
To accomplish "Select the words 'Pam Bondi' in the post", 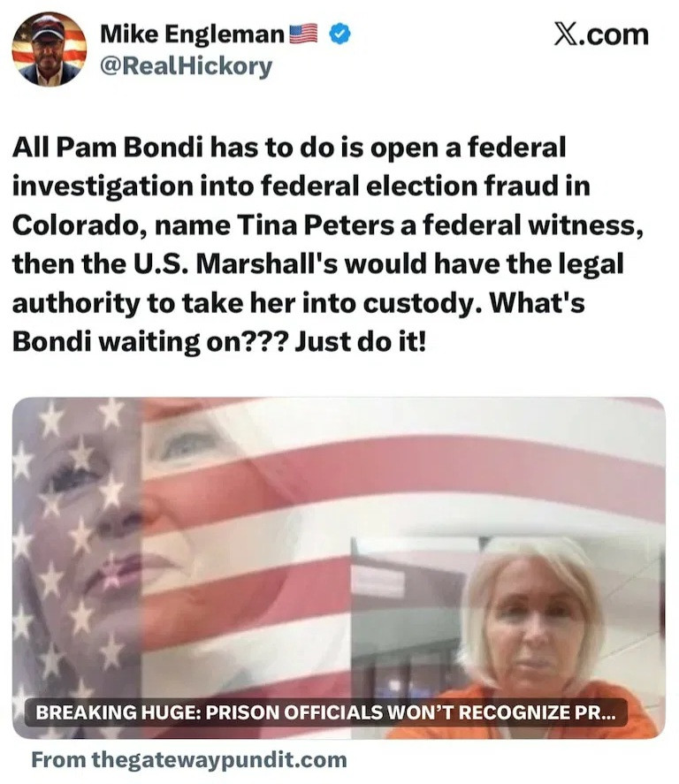I will [x=131, y=148].
